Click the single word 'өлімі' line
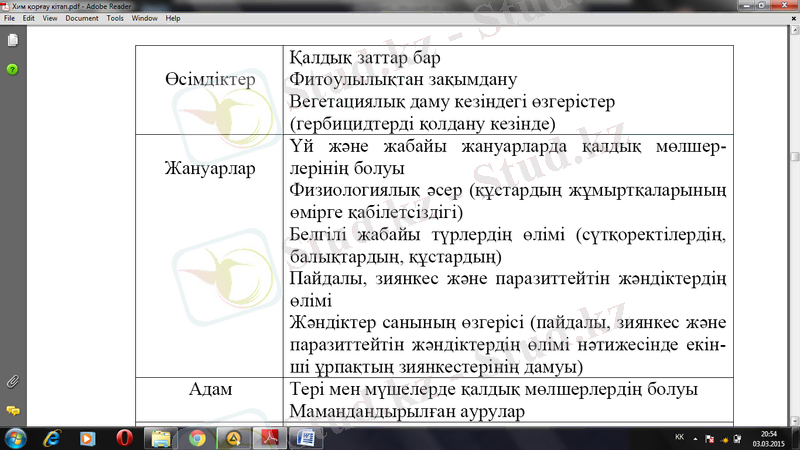 tap(311, 301)
